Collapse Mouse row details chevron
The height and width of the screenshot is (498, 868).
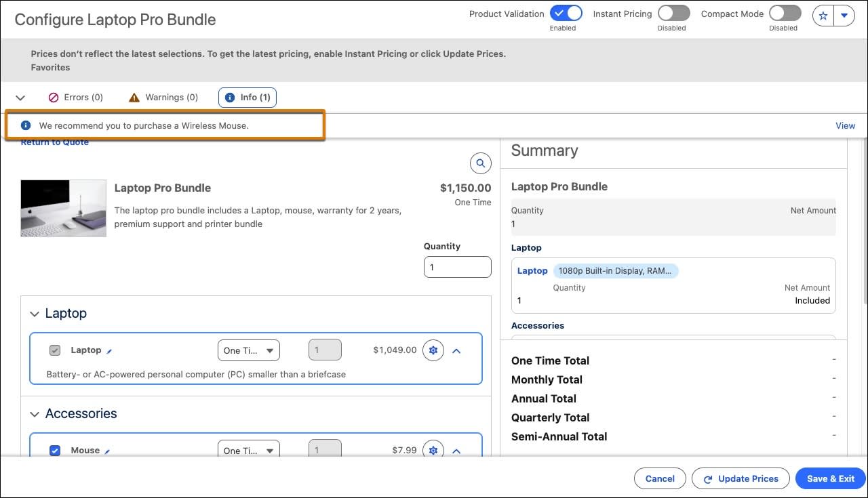tap(456, 451)
